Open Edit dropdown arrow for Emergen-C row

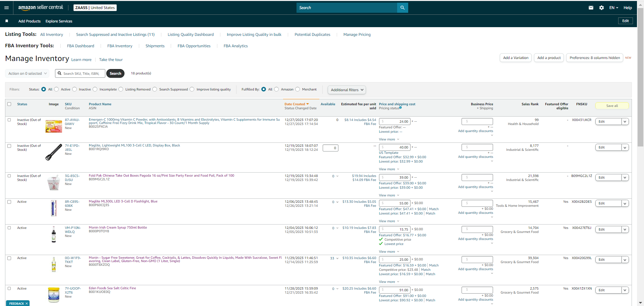coord(625,122)
